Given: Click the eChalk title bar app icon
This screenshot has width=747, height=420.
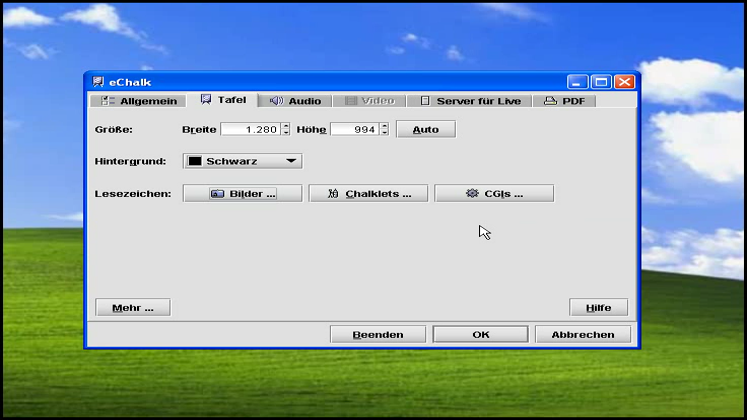Looking at the screenshot, I should pyautogui.click(x=98, y=82).
